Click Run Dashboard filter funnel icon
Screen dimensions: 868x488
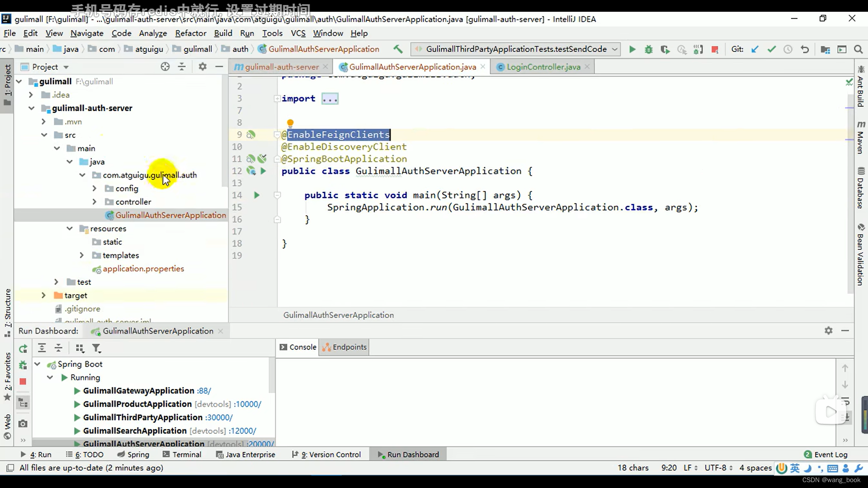[x=96, y=348]
